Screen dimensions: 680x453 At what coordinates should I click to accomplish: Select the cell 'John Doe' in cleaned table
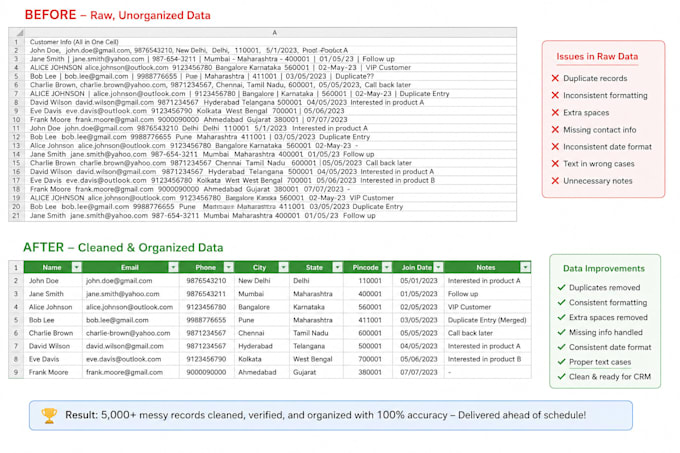pyautogui.click(x=53, y=280)
